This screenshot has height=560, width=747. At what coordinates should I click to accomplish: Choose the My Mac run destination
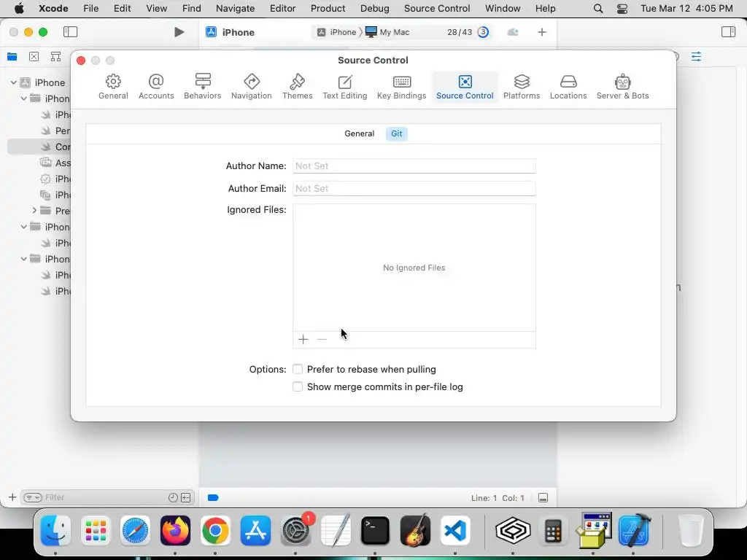point(387,32)
